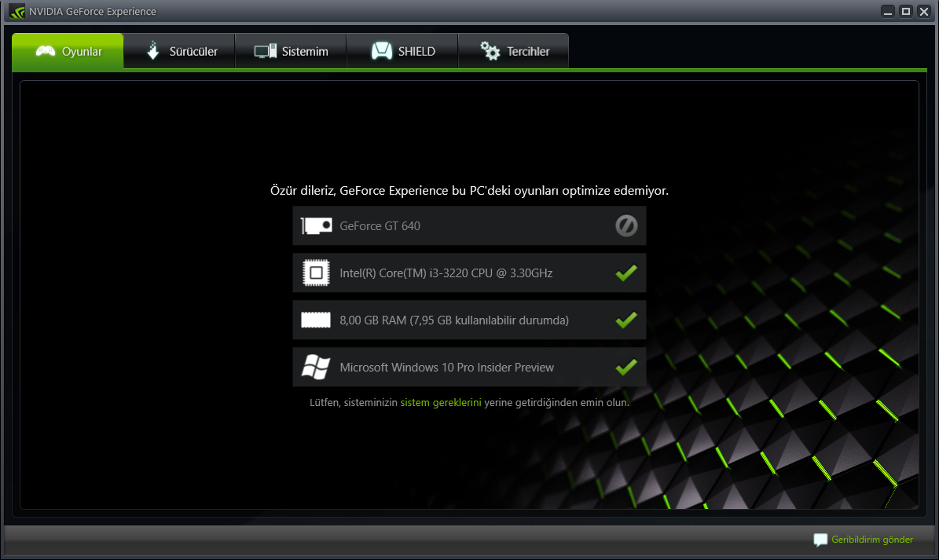Screen dimensions: 939x560
Task: Minimize the GeForce Experience window
Action: pos(888,11)
